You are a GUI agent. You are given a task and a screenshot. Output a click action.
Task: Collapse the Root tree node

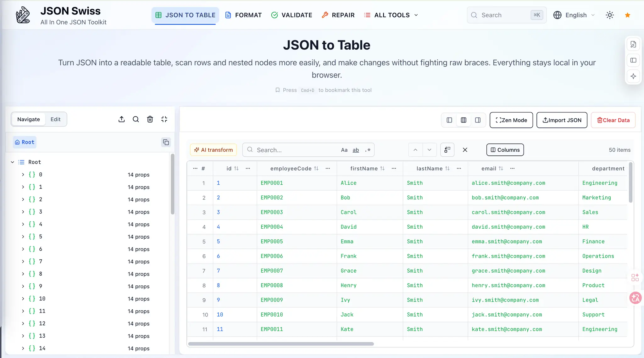(13, 162)
